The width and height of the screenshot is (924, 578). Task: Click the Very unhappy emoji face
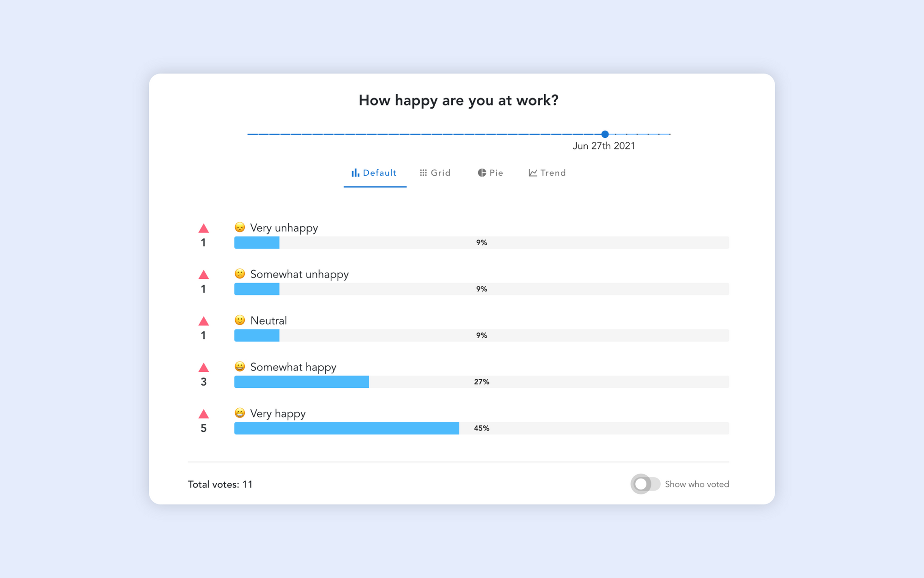(x=240, y=227)
